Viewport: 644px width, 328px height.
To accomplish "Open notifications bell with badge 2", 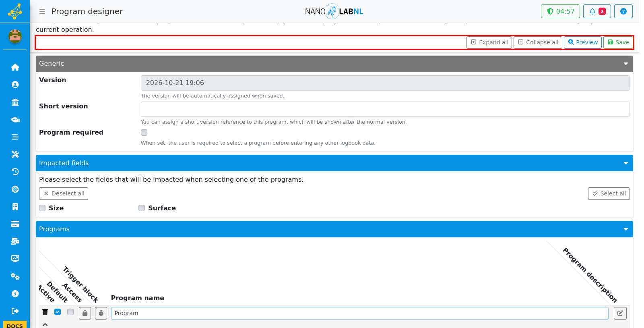I will click(x=597, y=11).
